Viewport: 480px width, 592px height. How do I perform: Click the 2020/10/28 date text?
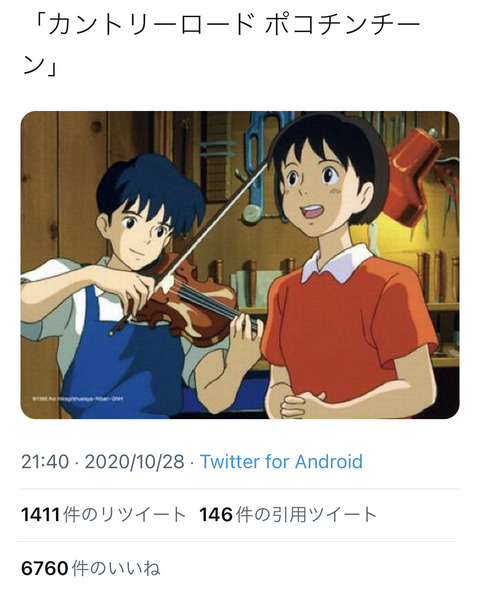pyautogui.click(x=135, y=461)
